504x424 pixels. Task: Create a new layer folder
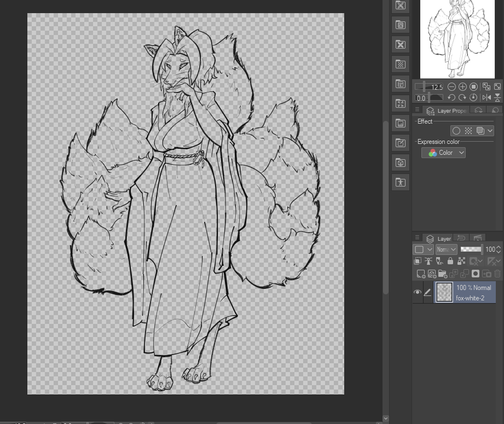pyautogui.click(x=442, y=274)
